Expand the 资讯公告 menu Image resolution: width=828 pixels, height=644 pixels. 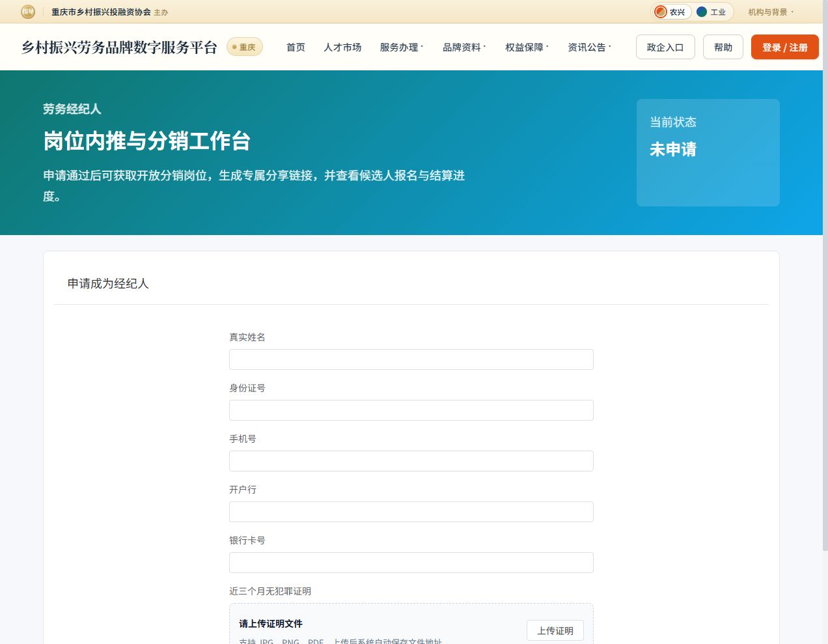[x=589, y=47]
